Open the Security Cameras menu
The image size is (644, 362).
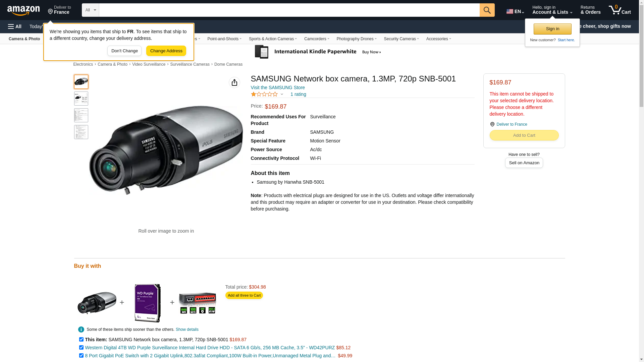[401, 39]
